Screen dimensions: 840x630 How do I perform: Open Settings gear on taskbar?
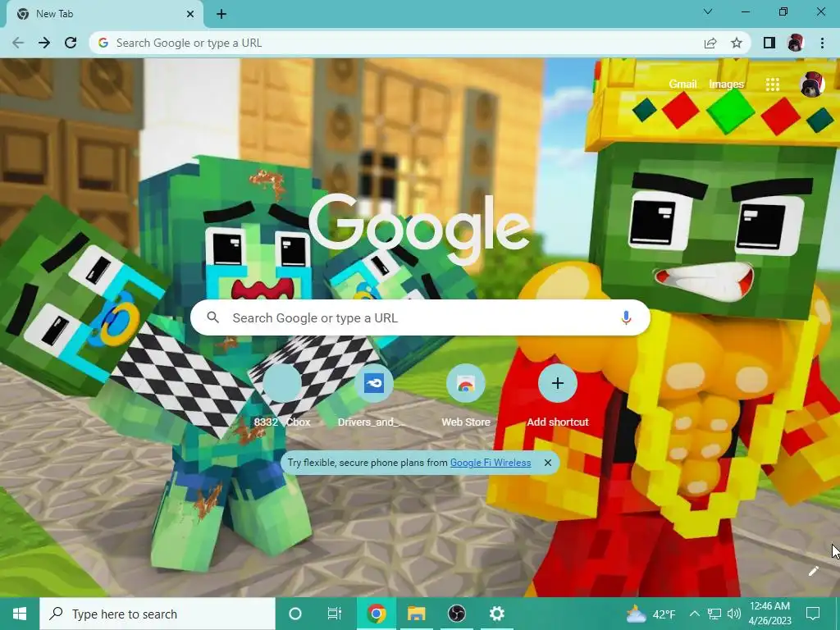pyautogui.click(x=496, y=614)
